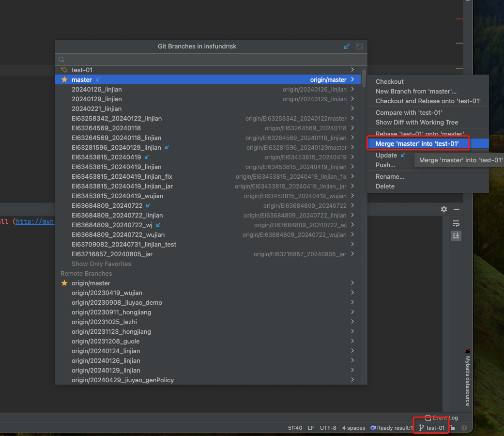
Task: Click incoming arrow beside EI63281596_20240129_linjian
Action: click(x=167, y=147)
